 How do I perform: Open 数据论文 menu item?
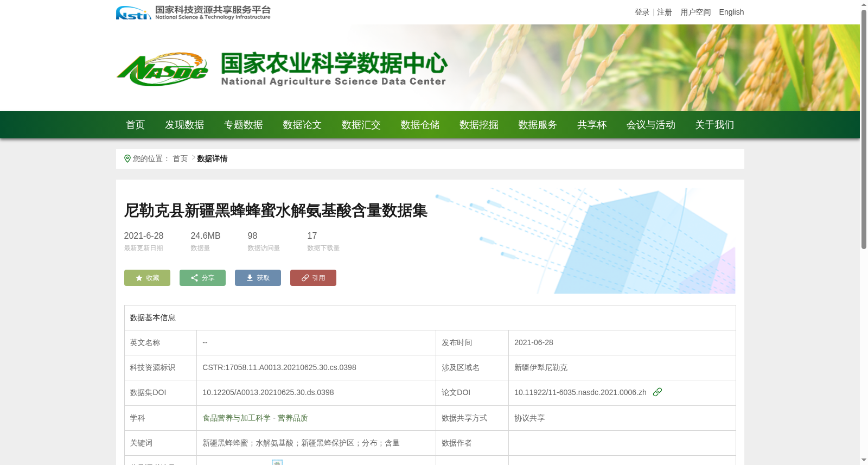pyautogui.click(x=302, y=125)
